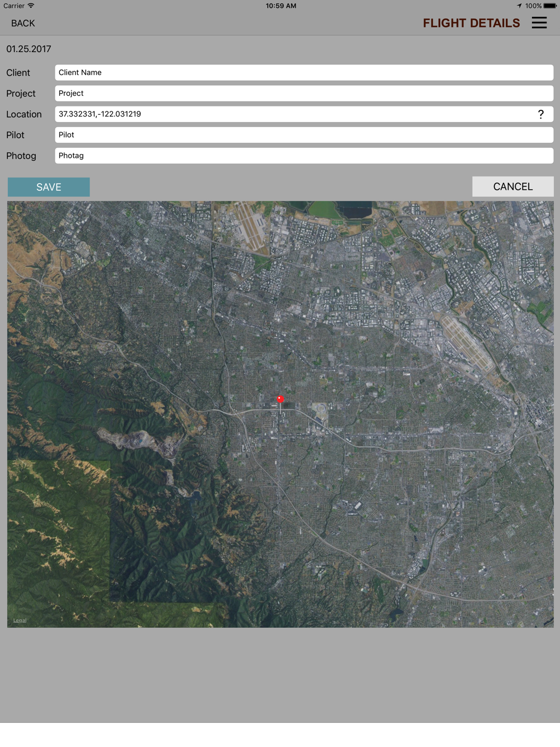Tap the date 01.25.2017
The width and height of the screenshot is (560, 747).
point(29,49)
